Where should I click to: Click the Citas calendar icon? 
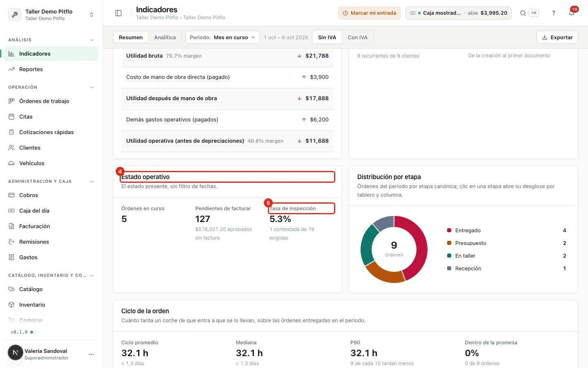[x=11, y=117]
